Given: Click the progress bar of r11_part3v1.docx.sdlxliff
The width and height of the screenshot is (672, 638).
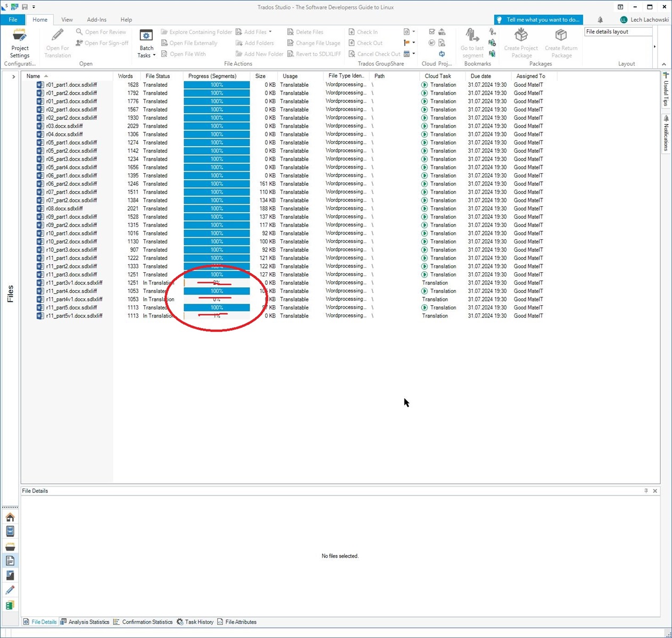Looking at the screenshot, I should tap(216, 282).
